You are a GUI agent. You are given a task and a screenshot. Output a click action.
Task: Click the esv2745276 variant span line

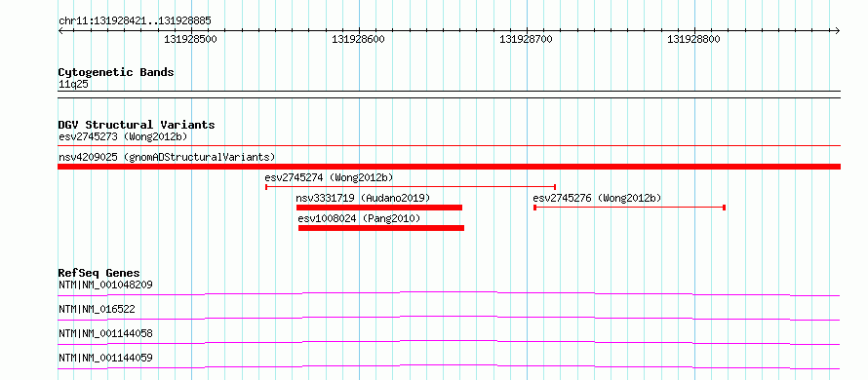pyautogui.click(x=629, y=208)
